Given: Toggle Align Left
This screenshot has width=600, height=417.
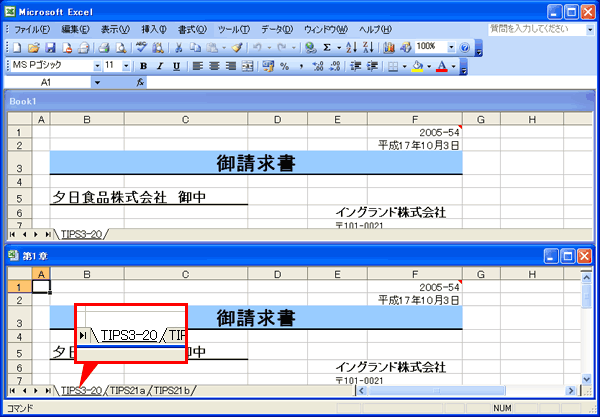Looking at the screenshot, I should [x=197, y=66].
